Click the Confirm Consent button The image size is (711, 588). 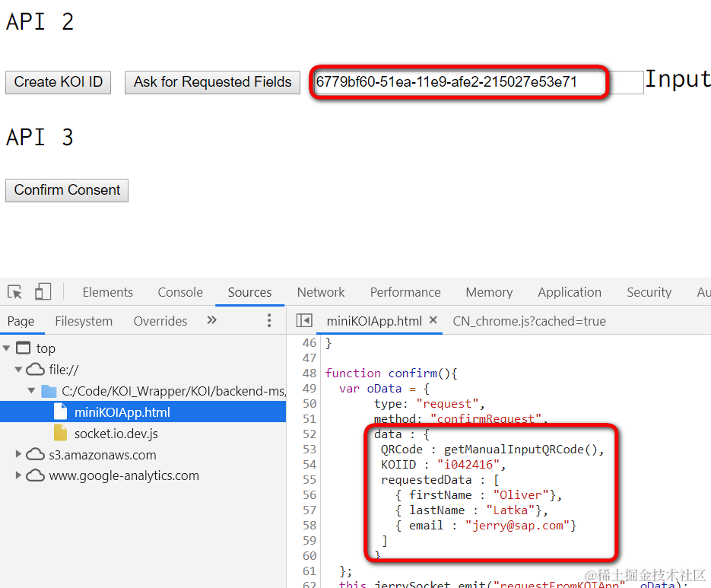pos(67,190)
